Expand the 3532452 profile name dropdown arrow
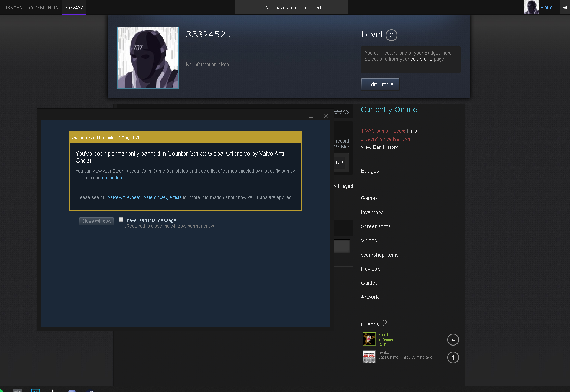The height and width of the screenshot is (392, 570). point(230,36)
